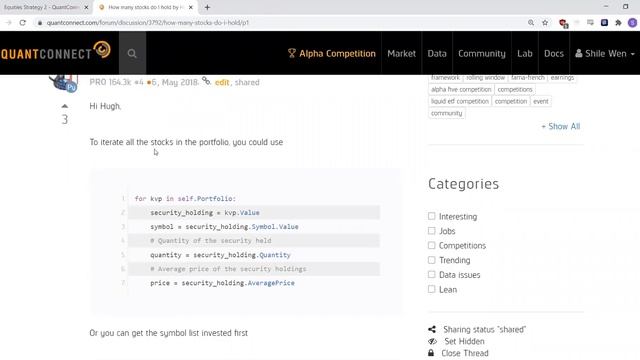The width and height of the screenshot is (640, 360).
Task: Select the competitions tag
Action: pyautogui.click(x=515, y=89)
